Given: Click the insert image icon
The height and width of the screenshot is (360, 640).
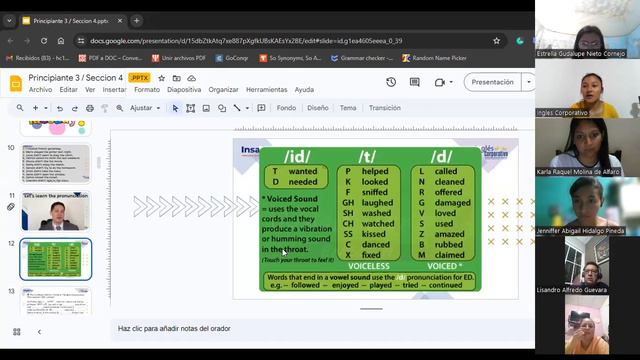Looking at the screenshot, I should click(206, 108).
